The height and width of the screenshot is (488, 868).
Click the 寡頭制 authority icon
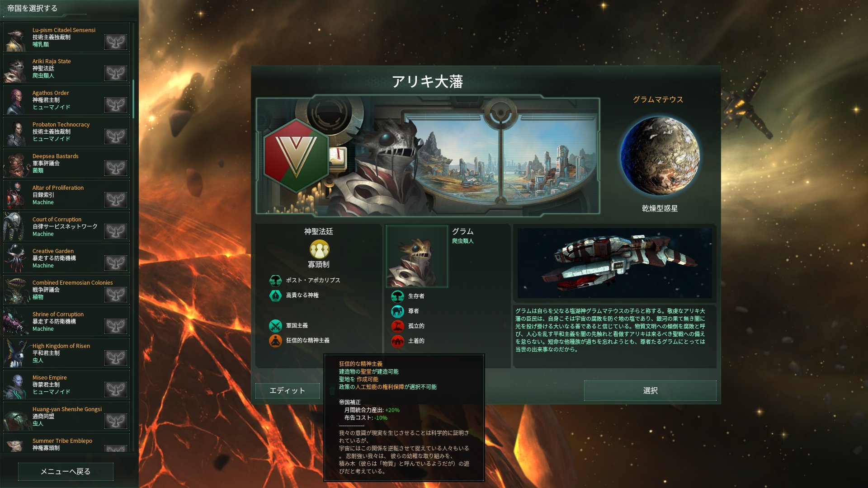point(319,249)
